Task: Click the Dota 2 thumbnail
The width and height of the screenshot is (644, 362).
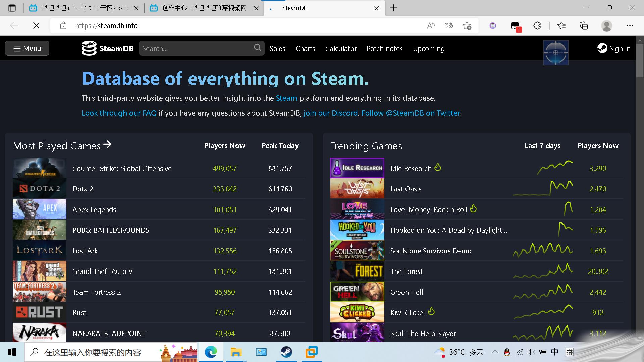Action: pos(40,189)
